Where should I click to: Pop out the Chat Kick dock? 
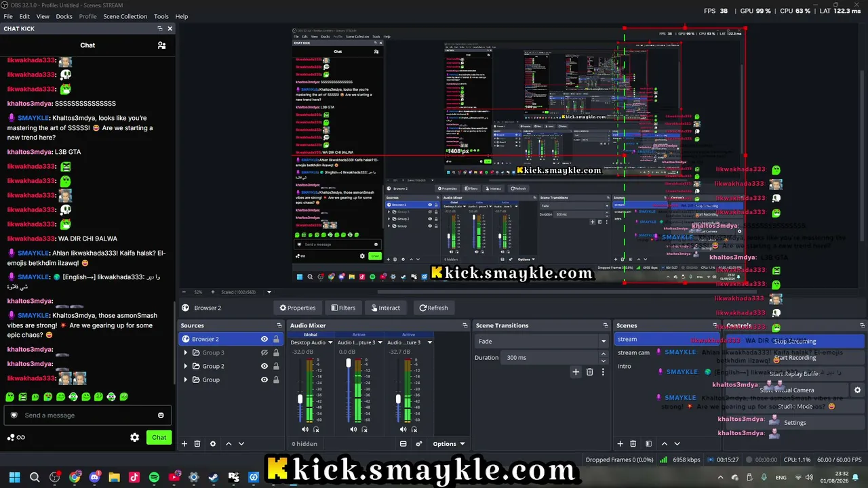point(160,28)
